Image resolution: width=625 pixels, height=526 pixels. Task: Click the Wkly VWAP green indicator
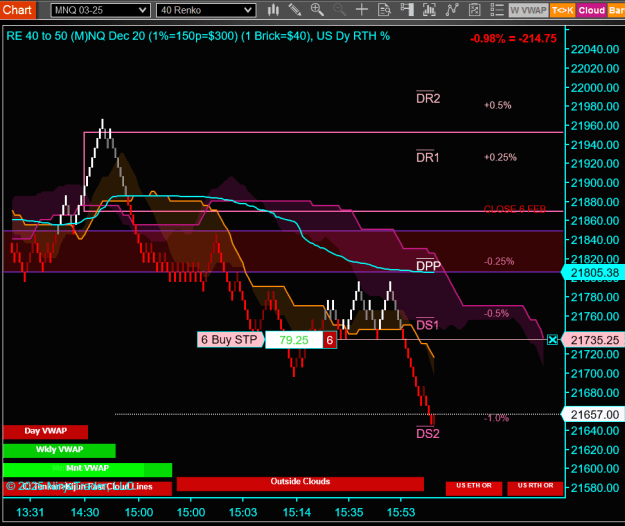pyautogui.click(x=59, y=450)
